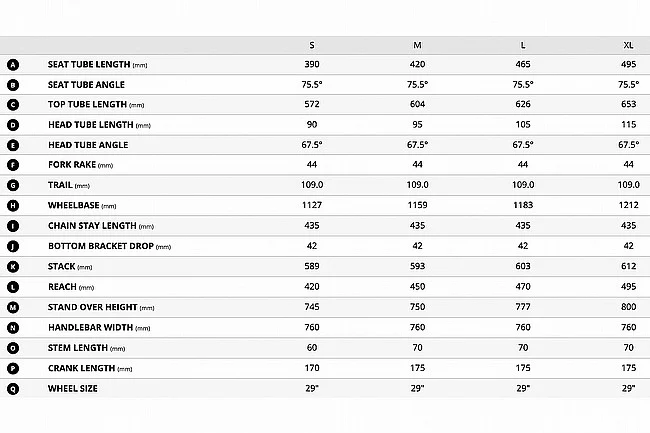This screenshot has height=433, width=650.
Task: Select the circled E badge beside Head Tube Angle
Action: pyautogui.click(x=13, y=145)
